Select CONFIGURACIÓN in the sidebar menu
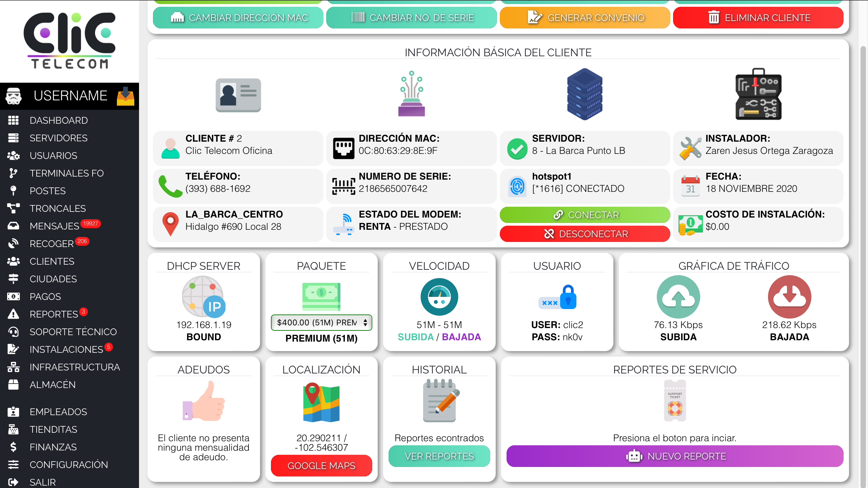Screen dimensions: 868x488 pyautogui.click(x=69, y=464)
